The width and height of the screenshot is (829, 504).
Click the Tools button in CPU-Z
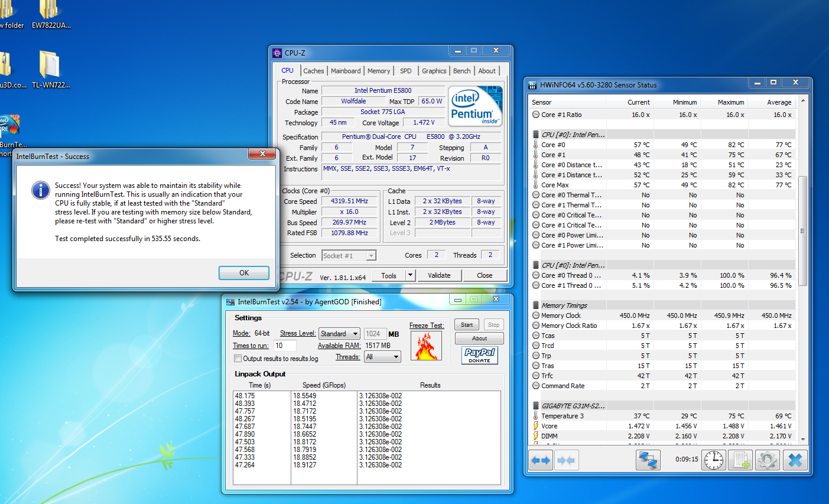click(389, 275)
